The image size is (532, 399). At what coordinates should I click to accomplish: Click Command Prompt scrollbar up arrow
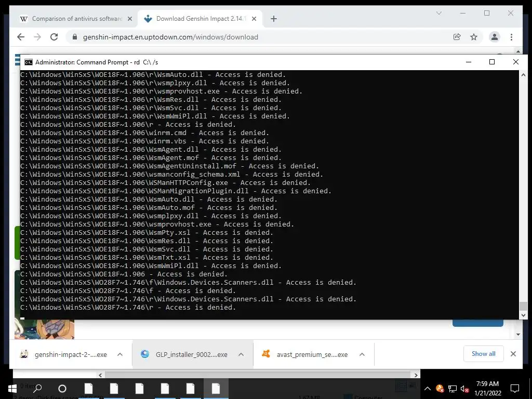coord(523,75)
